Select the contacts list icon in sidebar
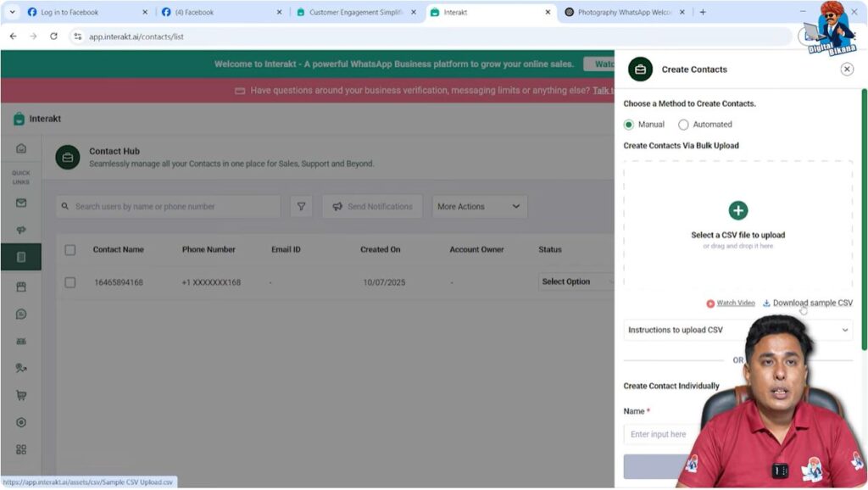Image resolution: width=868 pixels, height=490 pixels. pyautogui.click(x=21, y=257)
